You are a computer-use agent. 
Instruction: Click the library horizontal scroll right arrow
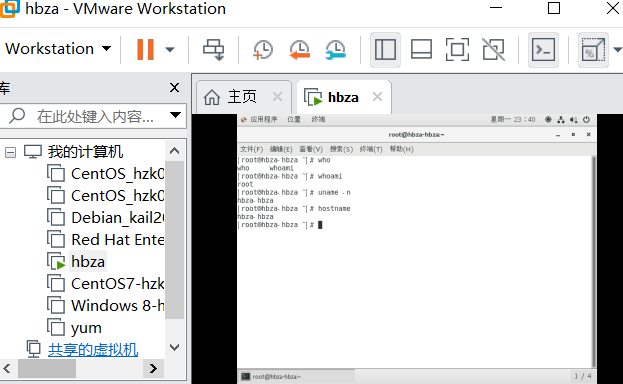(153, 368)
